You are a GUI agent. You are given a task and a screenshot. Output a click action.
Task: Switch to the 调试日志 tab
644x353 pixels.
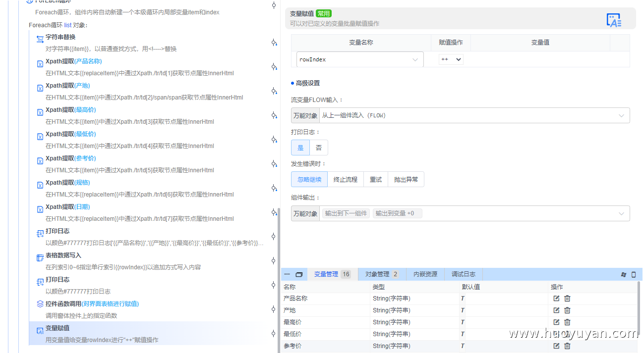(464, 274)
